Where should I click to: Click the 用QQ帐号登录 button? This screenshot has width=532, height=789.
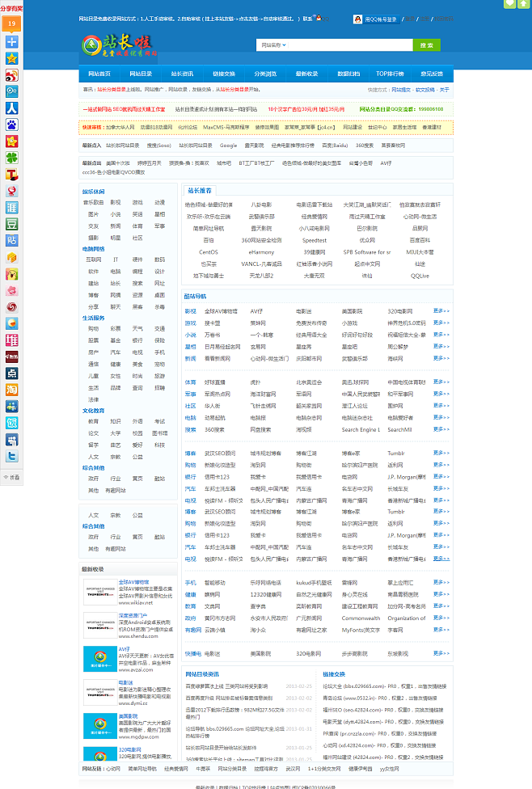click(375, 19)
